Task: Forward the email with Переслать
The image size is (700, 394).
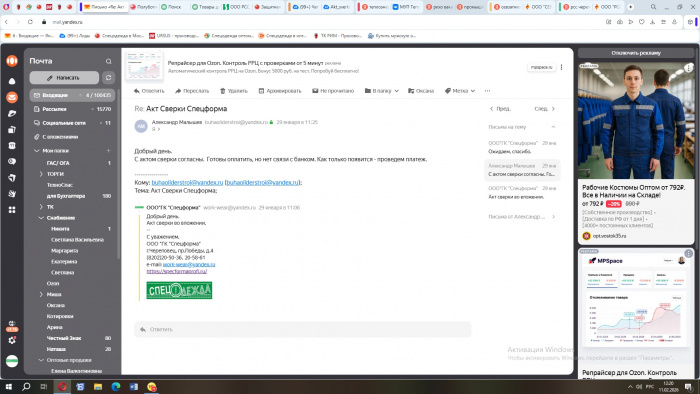Action: pos(192,91)
